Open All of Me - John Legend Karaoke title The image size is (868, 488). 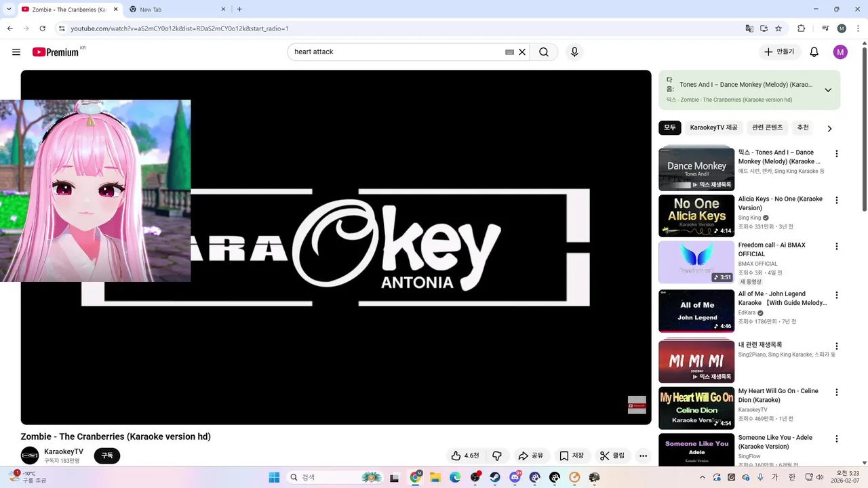point(783,298)
